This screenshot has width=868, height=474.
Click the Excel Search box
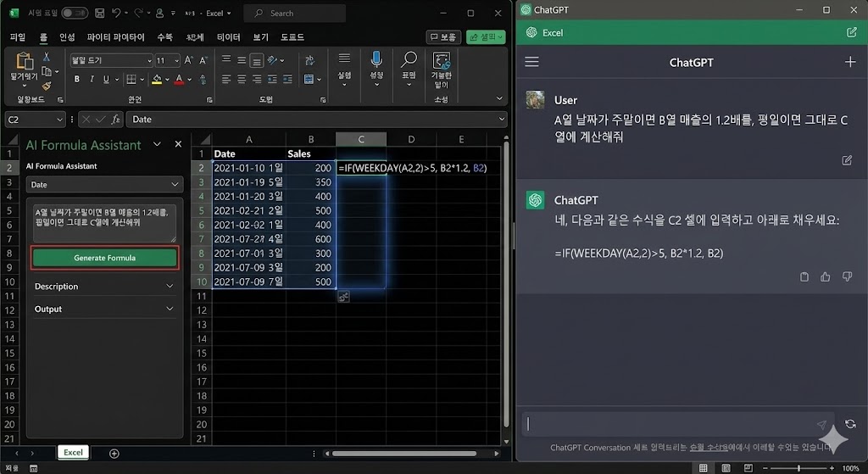coord(294,14)
